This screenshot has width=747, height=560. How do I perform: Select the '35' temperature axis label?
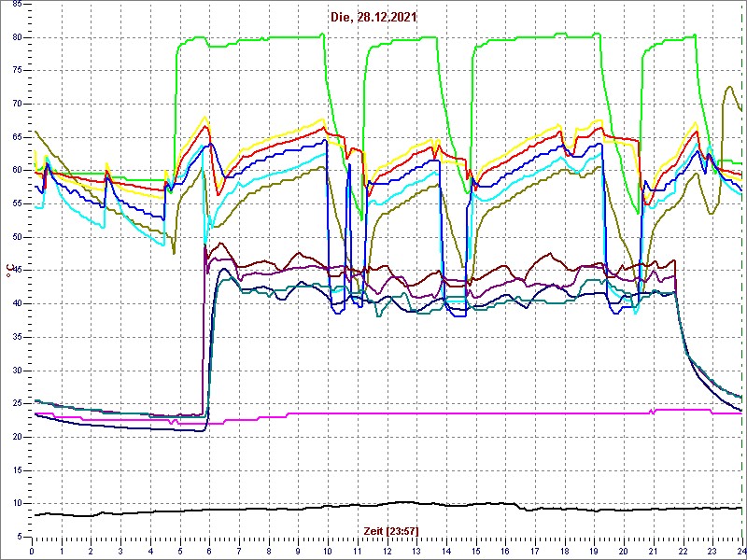[16, 338]
